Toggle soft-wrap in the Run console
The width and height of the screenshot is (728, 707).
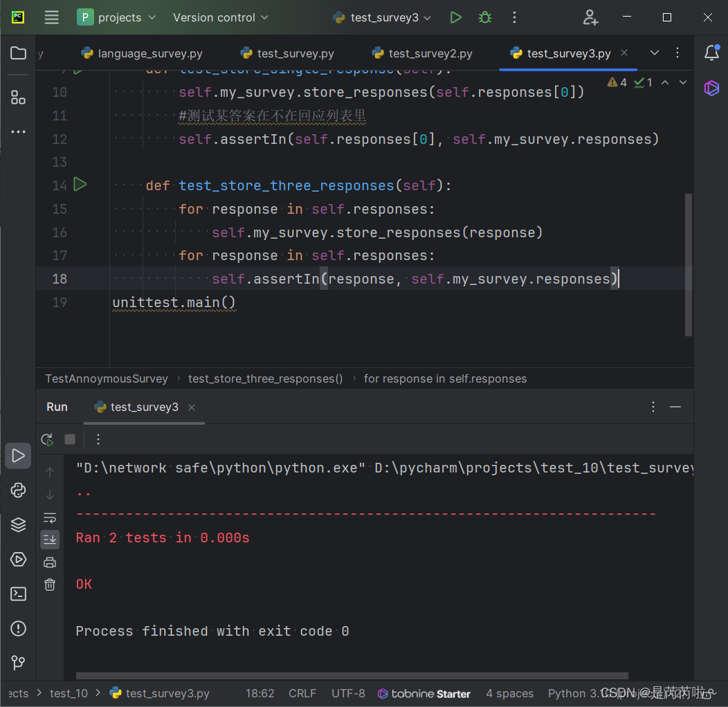(x=50, y=517)
